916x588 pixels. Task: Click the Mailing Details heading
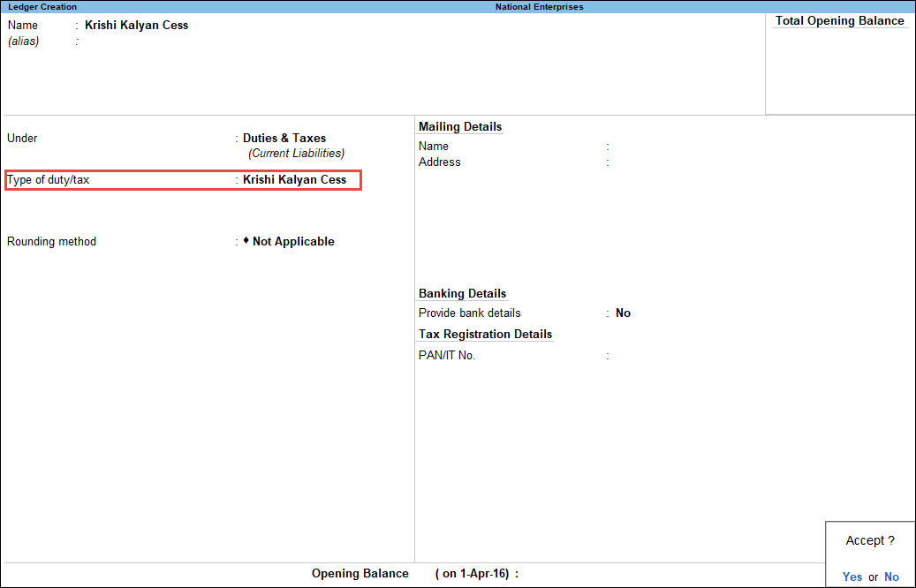click(460, 127)
